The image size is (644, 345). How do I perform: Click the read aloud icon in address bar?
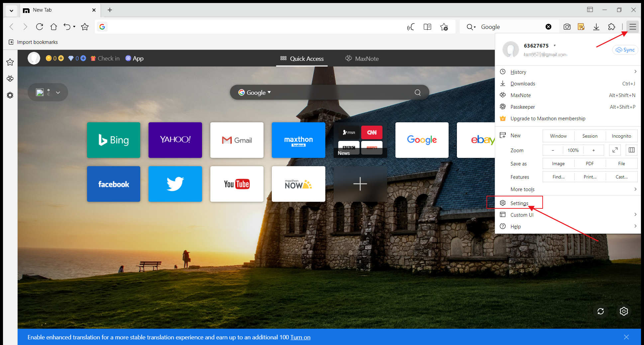click(x=411, y=27)
